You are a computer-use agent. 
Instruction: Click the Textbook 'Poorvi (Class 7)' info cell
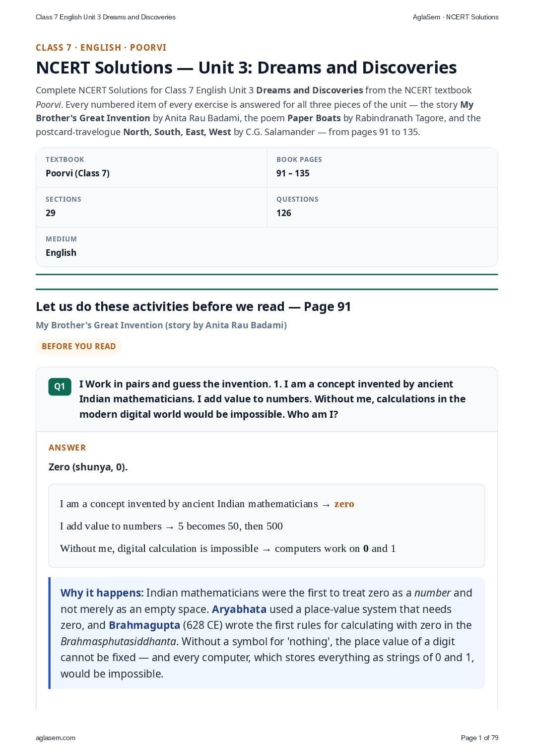[151, 167]
